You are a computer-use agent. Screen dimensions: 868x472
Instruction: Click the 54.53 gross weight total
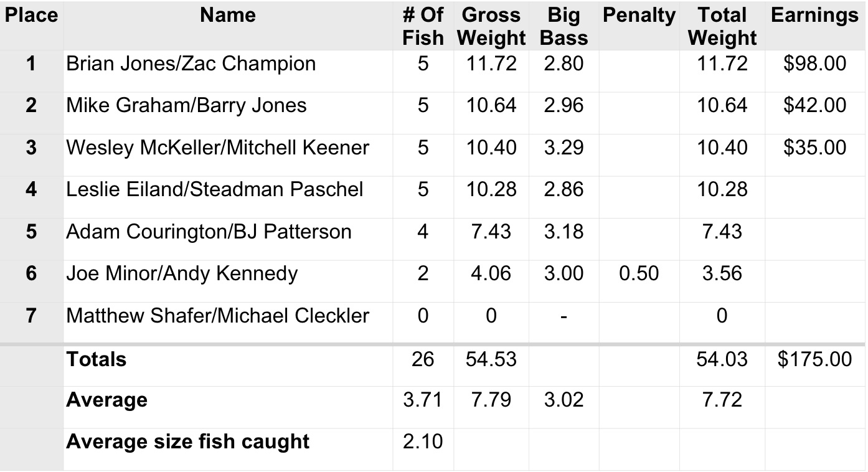click(x=491, y=359)
